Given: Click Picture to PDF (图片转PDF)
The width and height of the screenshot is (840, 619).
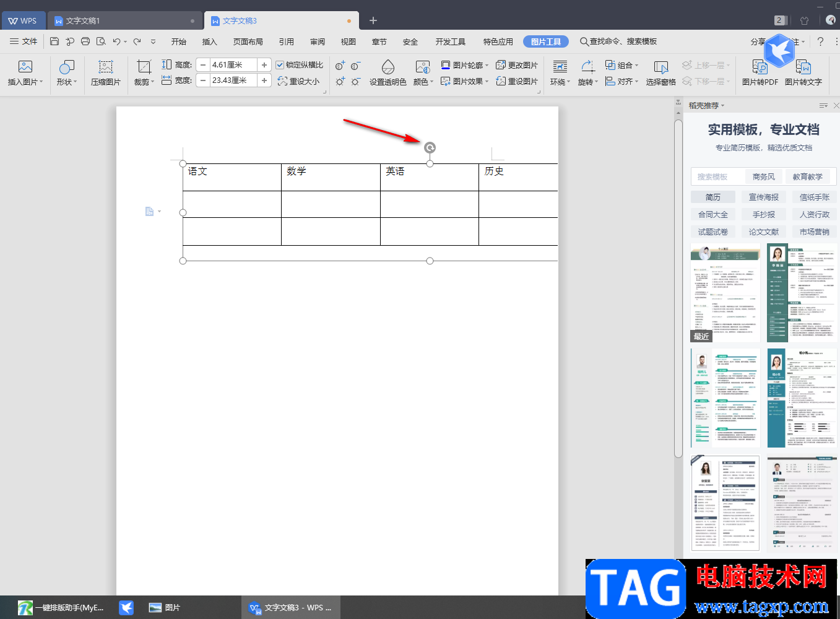Looking at the screenshot, I should tap(760, 73).
